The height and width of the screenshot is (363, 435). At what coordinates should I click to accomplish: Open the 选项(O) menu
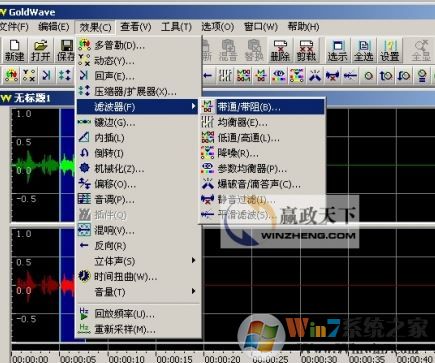(x=218, y=27)
